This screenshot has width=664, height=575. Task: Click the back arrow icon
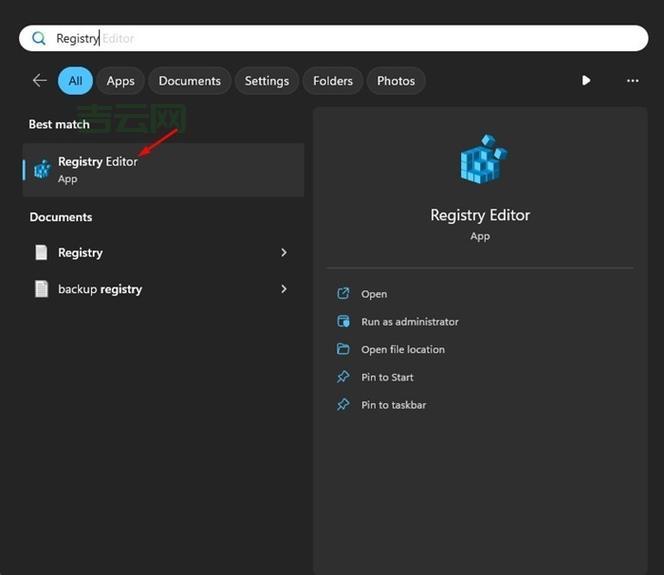39,81
